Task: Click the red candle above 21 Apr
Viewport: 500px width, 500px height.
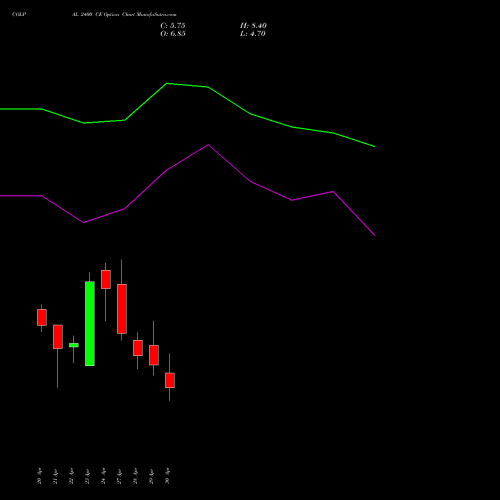Action: click(x=58, y=337)
